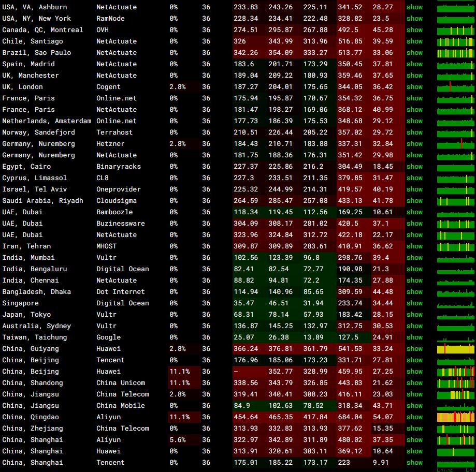This screenshot has height=472, width=476.
Task: Click 'Oneprovider' provider name
Action: coord(119,189)
